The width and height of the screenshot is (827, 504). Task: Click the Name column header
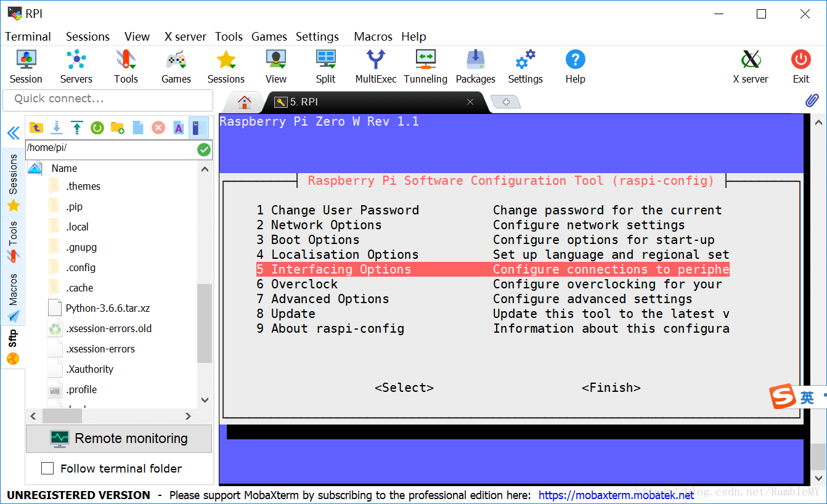(x=64, y=168)
